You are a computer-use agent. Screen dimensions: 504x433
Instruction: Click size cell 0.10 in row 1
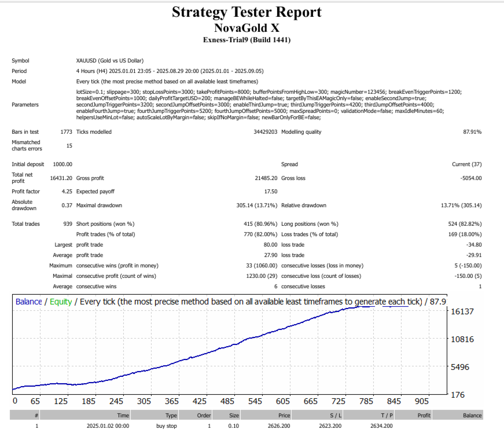[233, 426]
